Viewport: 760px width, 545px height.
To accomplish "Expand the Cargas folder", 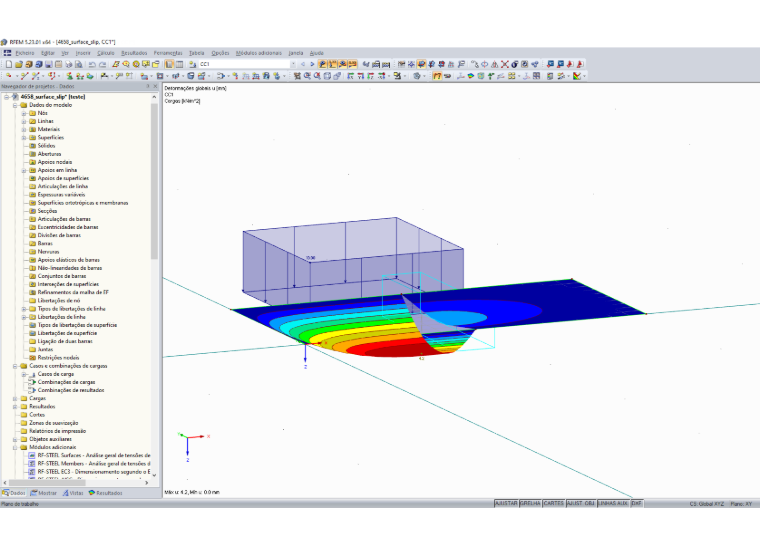I will 15,399.
